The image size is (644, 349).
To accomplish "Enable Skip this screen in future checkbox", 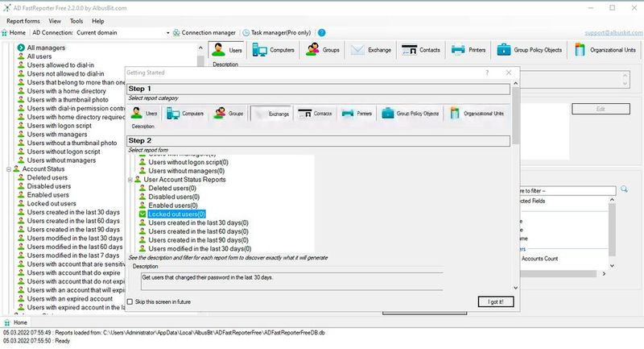I will pos(130,301).
